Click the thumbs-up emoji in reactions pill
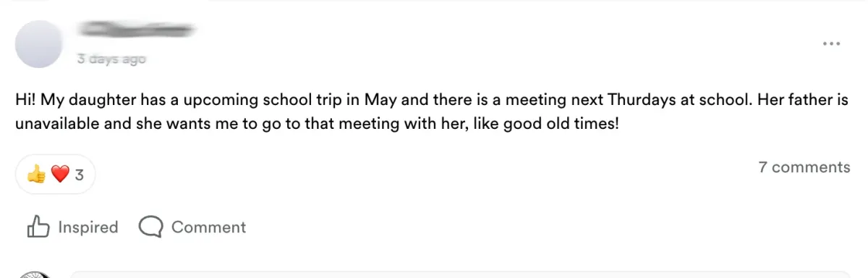This screenshot has height=278, width=868. click(x=36, y=174)
